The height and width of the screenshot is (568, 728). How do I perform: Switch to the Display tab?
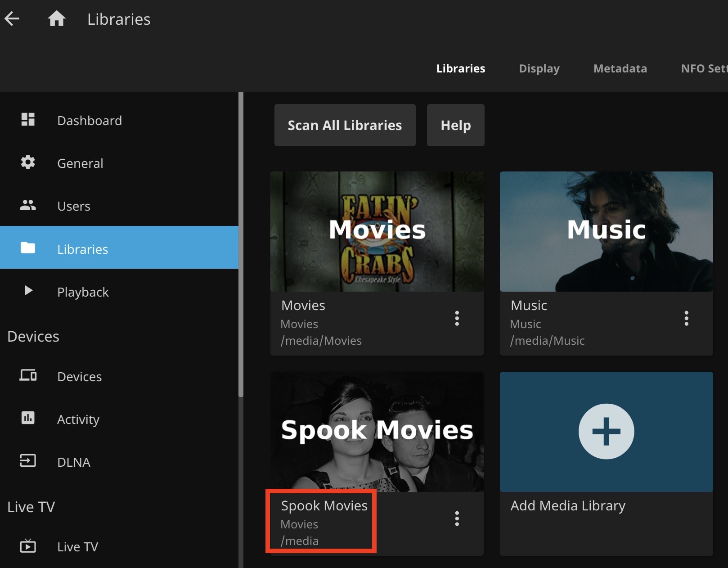point(539,68)
